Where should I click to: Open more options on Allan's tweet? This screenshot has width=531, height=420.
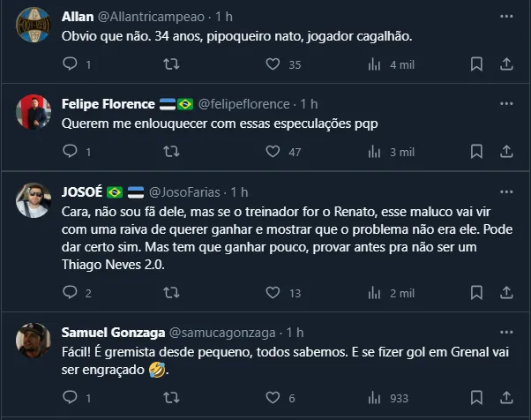(x=507, y=17)
